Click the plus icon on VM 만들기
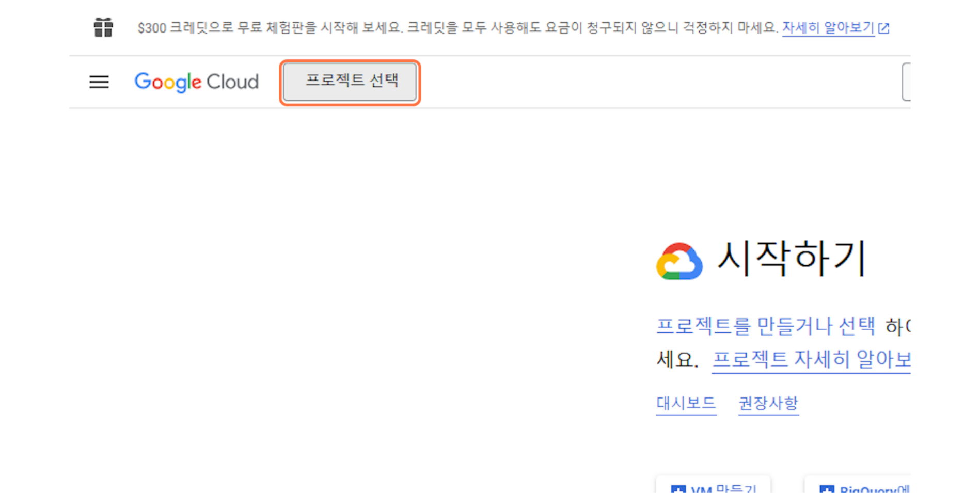The width and height of the screenshot is (980, 493). 678,489
